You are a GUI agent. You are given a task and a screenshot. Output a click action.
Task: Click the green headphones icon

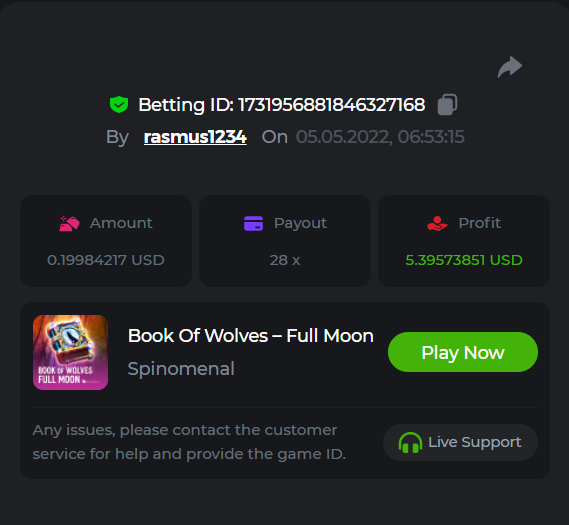click(410, 443)
